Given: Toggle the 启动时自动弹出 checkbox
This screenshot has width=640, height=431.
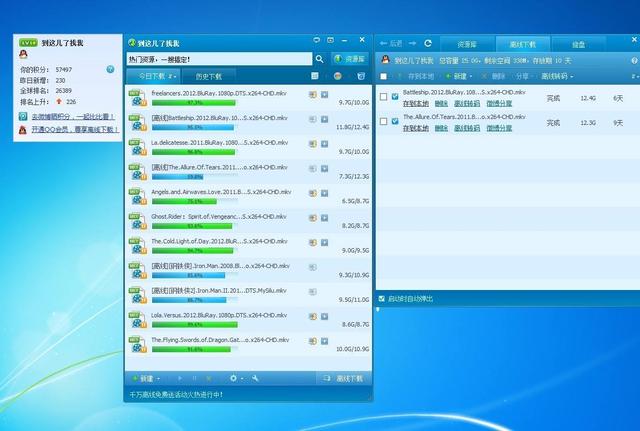Looking at the screenshot, I should pyautogui.click(x=381, y=299).
